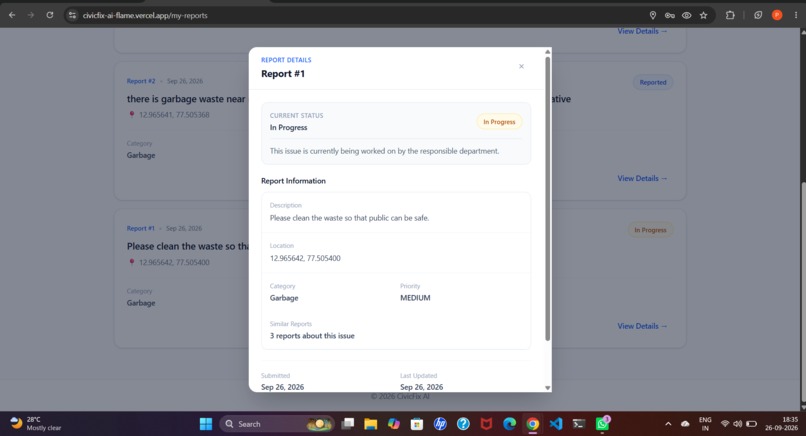Click the location pin on Report #1 card
806x436 pixels.
tap(132, 262)
